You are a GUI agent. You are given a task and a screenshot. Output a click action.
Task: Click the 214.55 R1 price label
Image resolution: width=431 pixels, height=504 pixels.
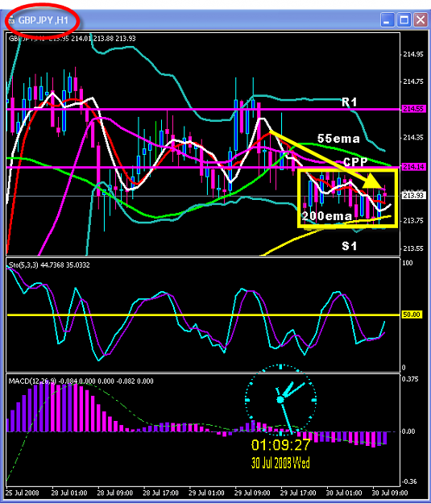(414, 109)
